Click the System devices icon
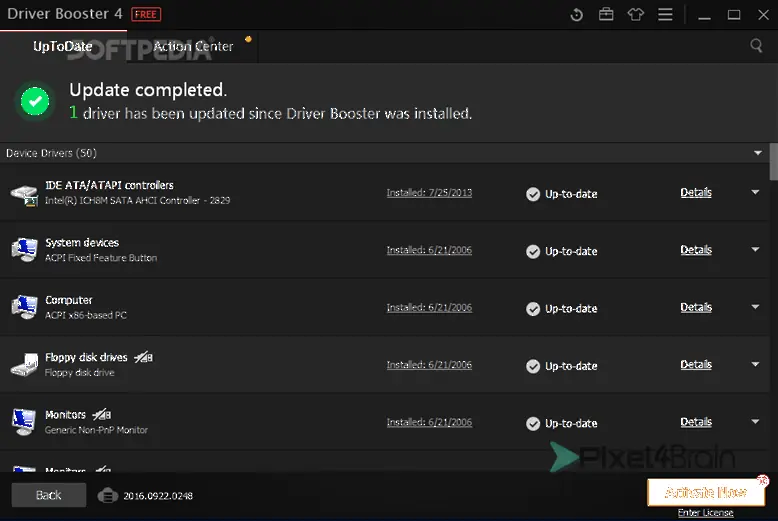778x521 pixels. (24, 250)
